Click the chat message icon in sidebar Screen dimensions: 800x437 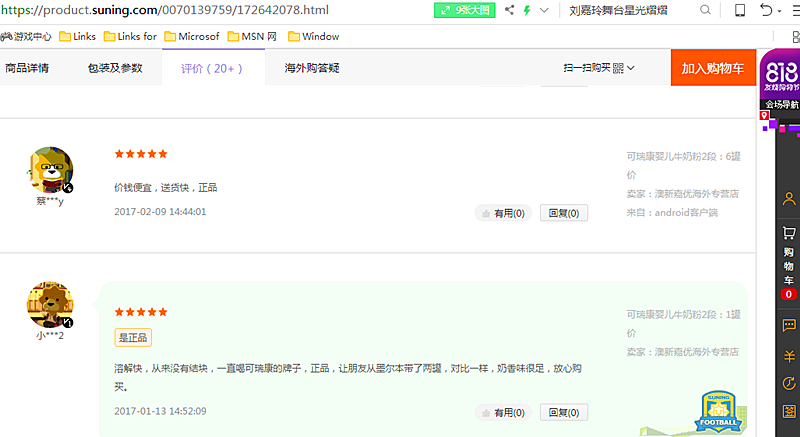point(789,326)
